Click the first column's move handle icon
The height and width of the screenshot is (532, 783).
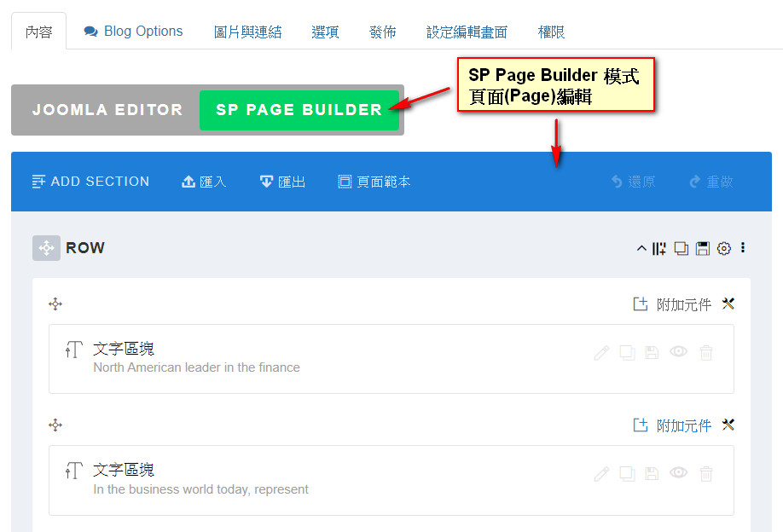pos(55,304)
